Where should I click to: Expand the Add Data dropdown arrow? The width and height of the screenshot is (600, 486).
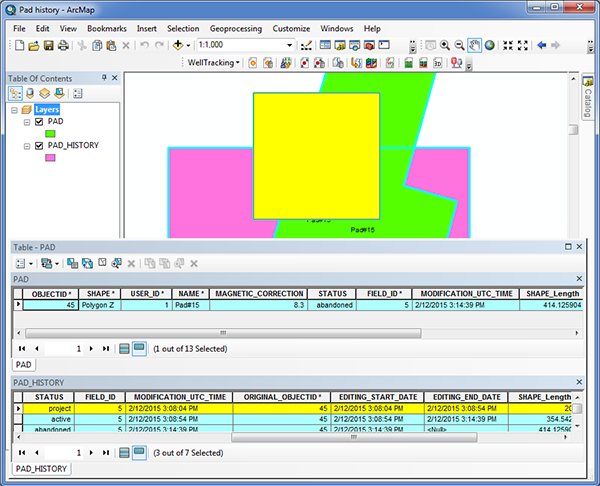(188, 46)
